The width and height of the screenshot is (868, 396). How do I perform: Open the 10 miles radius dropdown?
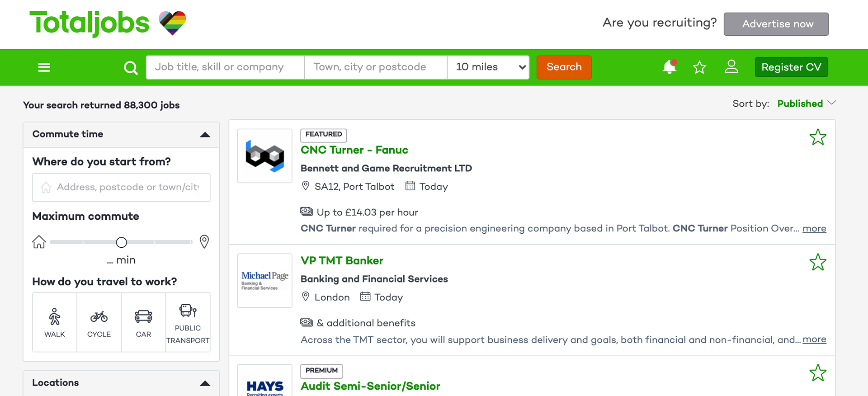pos(488,67)
